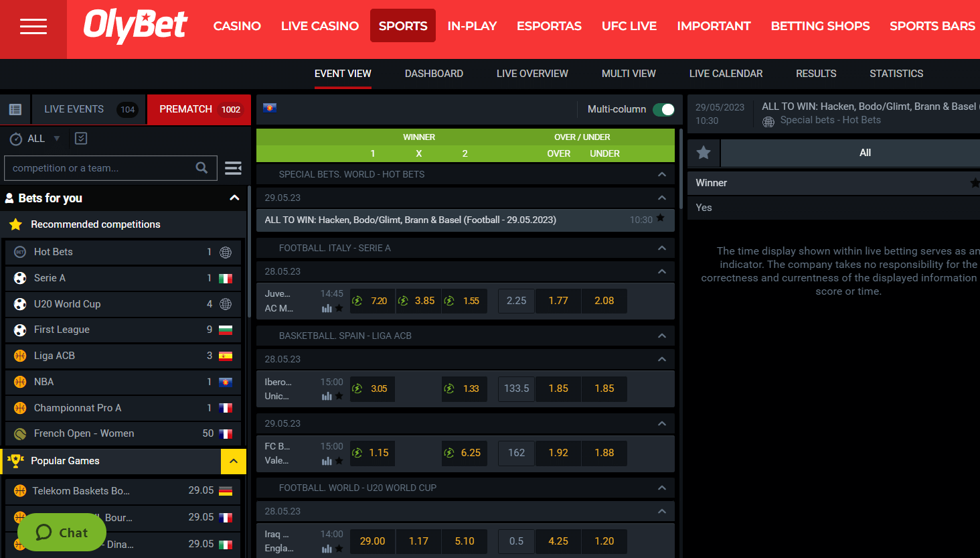Viewport: 980px width, 558px height.
Task: Toggle the checkbox icon next to ALL filter
Action: (81, 138)
